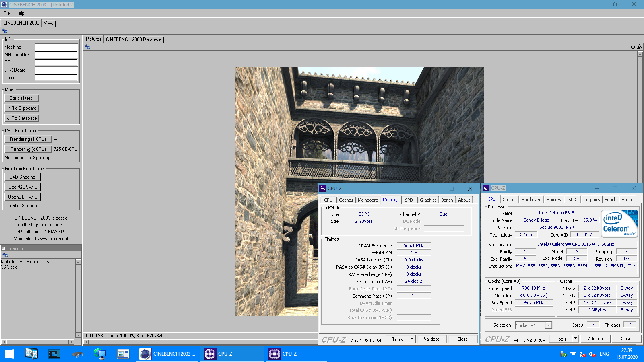Viewport: 644px width, 362px height.
Task: Click the pin icon under CINEBENCH 2003 tab
Action: (5, 31)
